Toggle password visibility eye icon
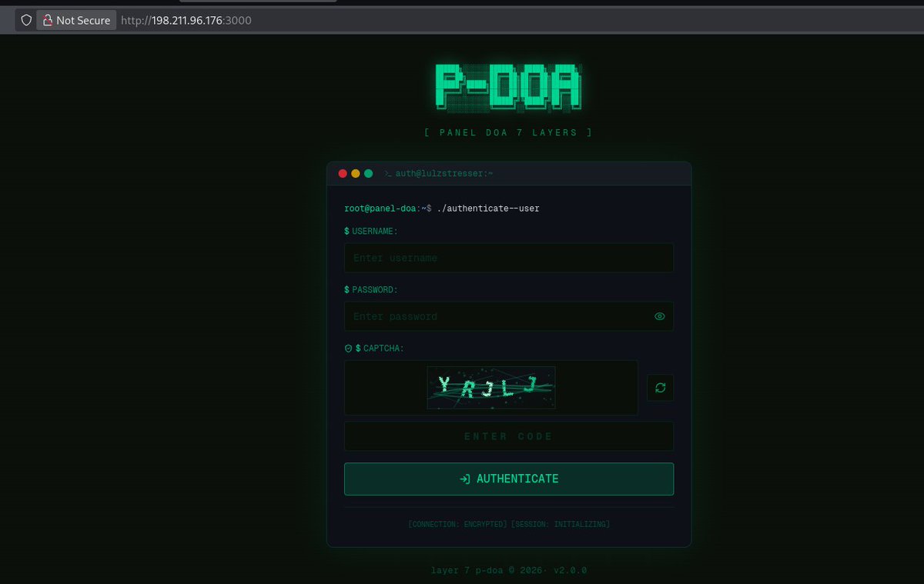The image size is (924, 584). 659,316
